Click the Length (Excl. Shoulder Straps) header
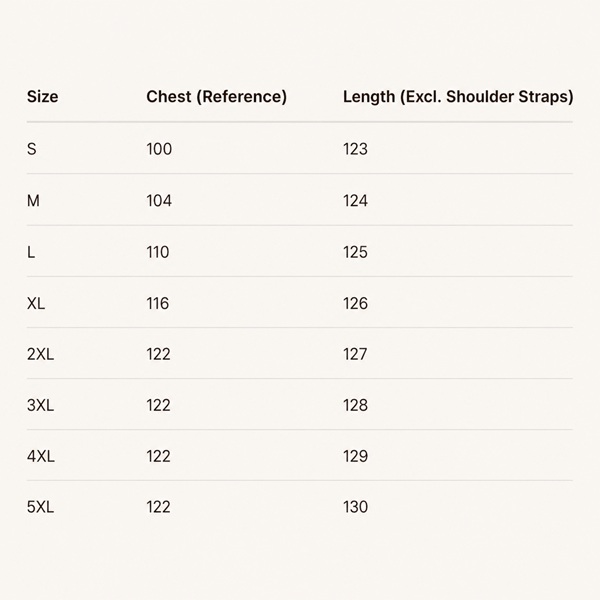The width and height of the screenshot is (600, 600). [x=458, y=97]
